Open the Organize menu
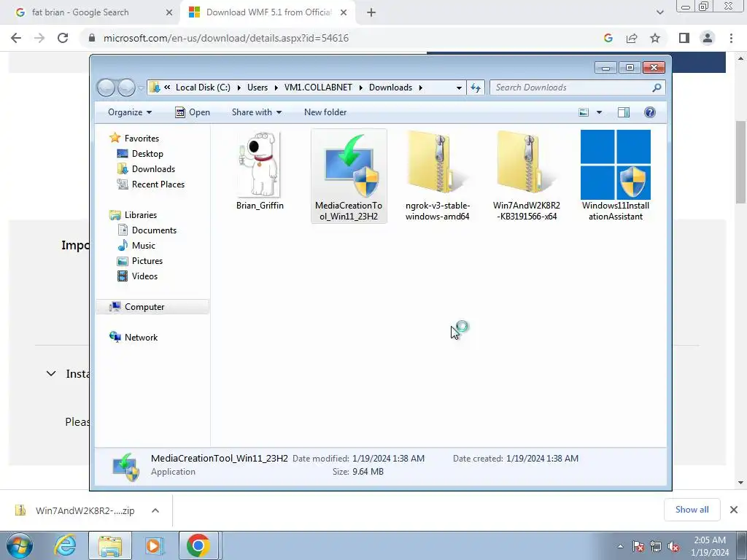The width and height of the screenshot is (747, 560). coord(130,112)
